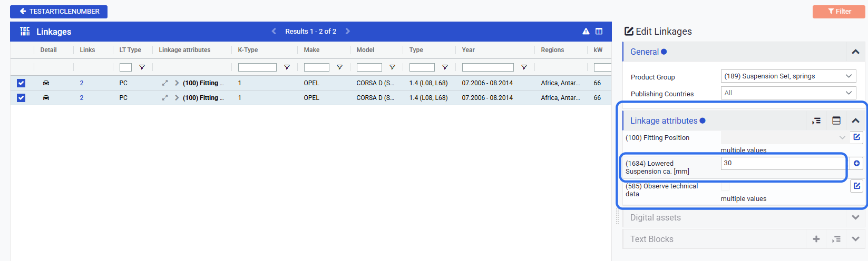Click the General section title
868x261 pixels.
tap(645, 52)
